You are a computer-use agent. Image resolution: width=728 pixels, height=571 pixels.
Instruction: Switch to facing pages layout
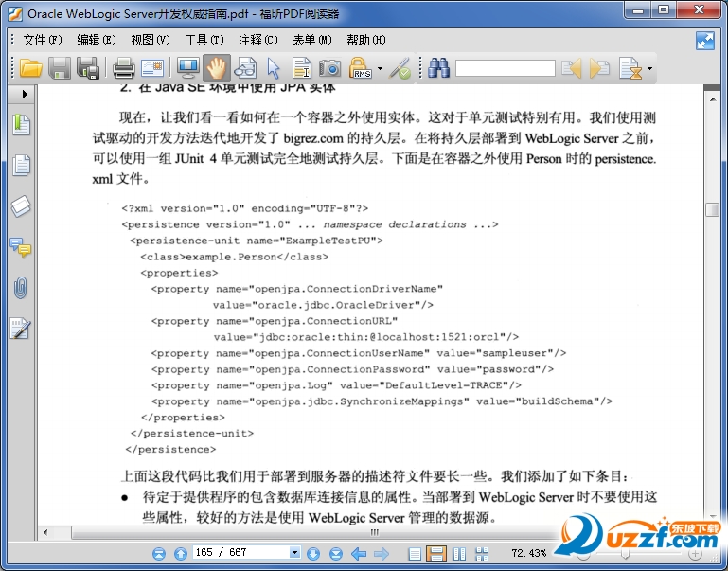pos(459,553)
